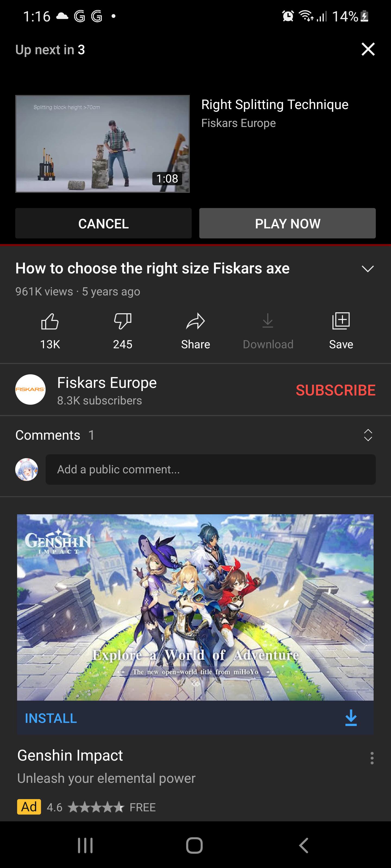Close the Up next autoplay overlay

coord(368,49)
